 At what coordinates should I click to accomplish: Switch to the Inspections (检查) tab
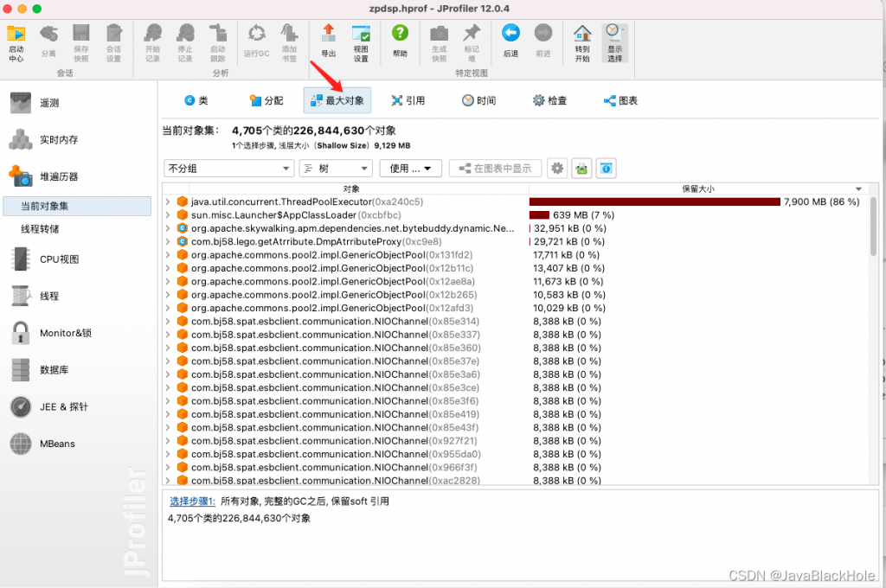pos(549,100)
